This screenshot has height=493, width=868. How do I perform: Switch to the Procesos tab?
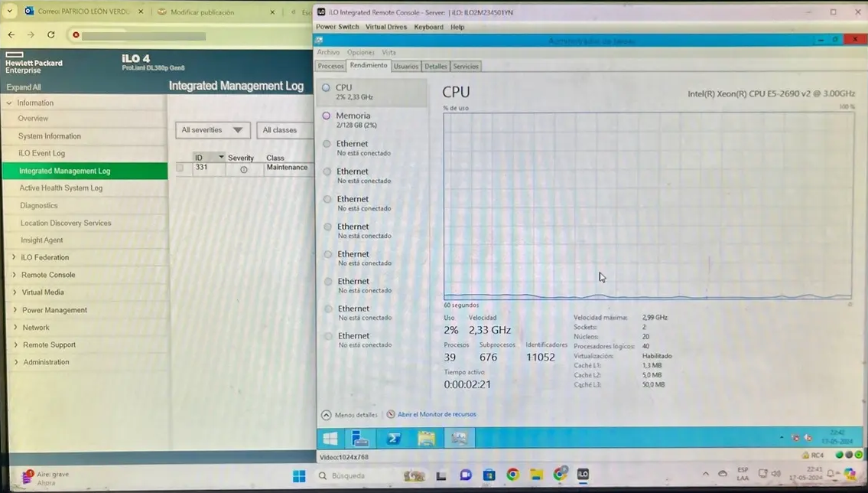point(330,66)
